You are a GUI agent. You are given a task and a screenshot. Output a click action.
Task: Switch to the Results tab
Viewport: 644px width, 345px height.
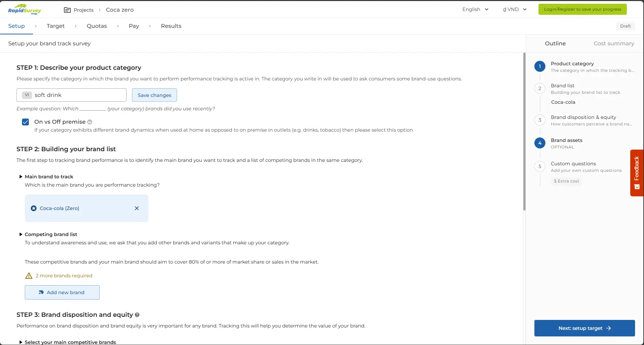tap(171, 26)
